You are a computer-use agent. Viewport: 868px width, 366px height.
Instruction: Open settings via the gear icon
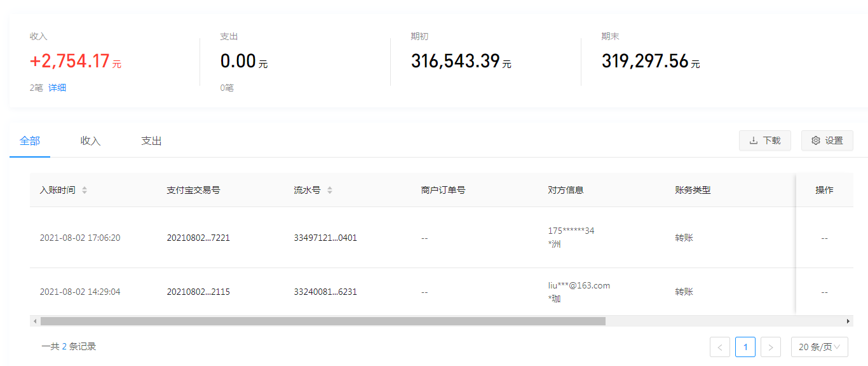[827, 140]
